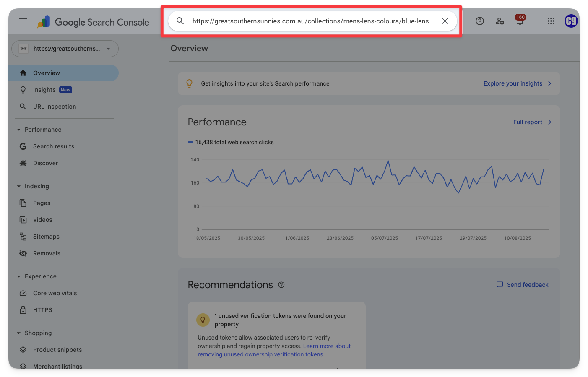Click the recommendations help icon
The image size is (588, 377).
point(281,285)
